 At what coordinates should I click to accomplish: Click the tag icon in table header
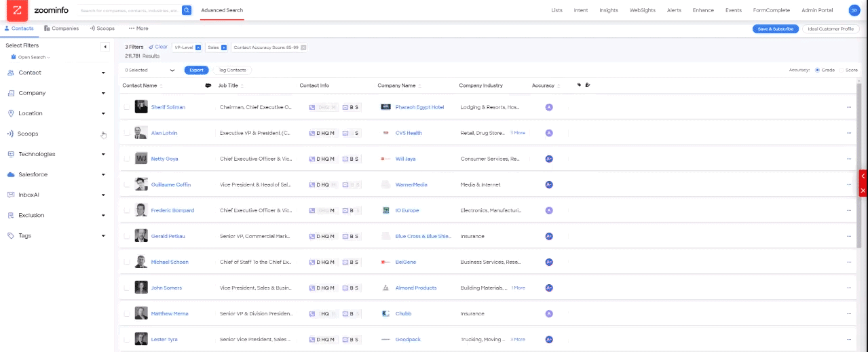pos(579,85)
